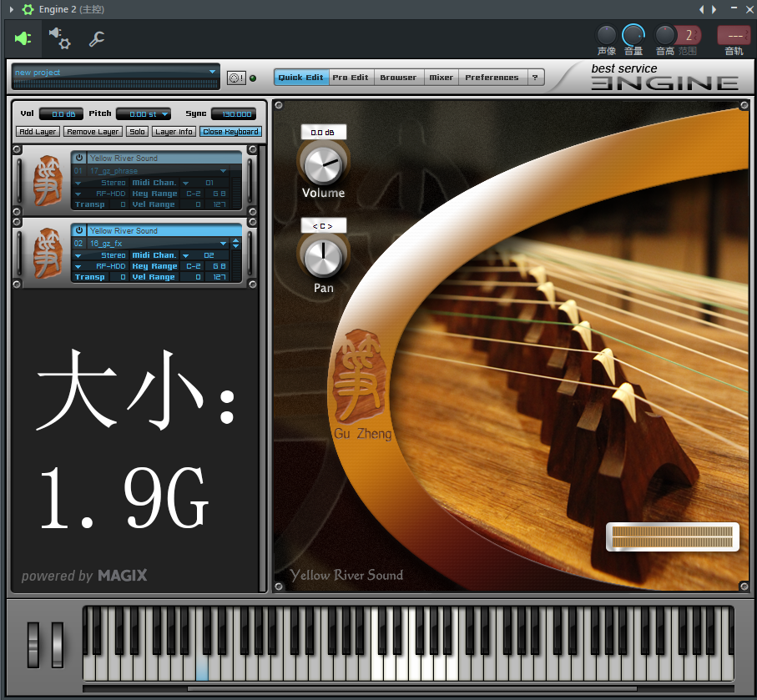Screen dimensions: 757x700
Task: Click the Yellow River Sound title of layer 02
Action: 124,231
